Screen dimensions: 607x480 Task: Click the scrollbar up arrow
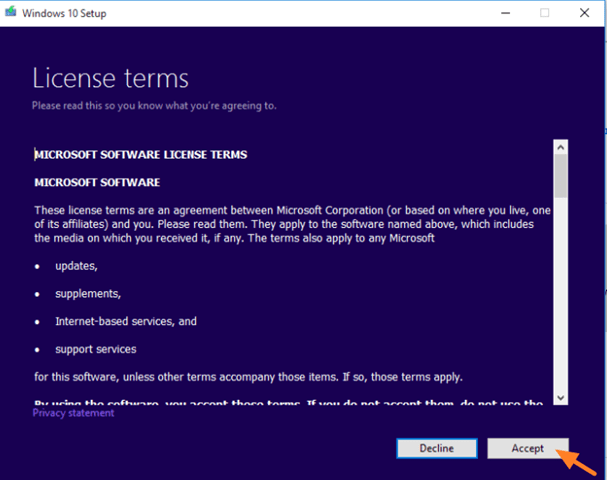[561, 147]
